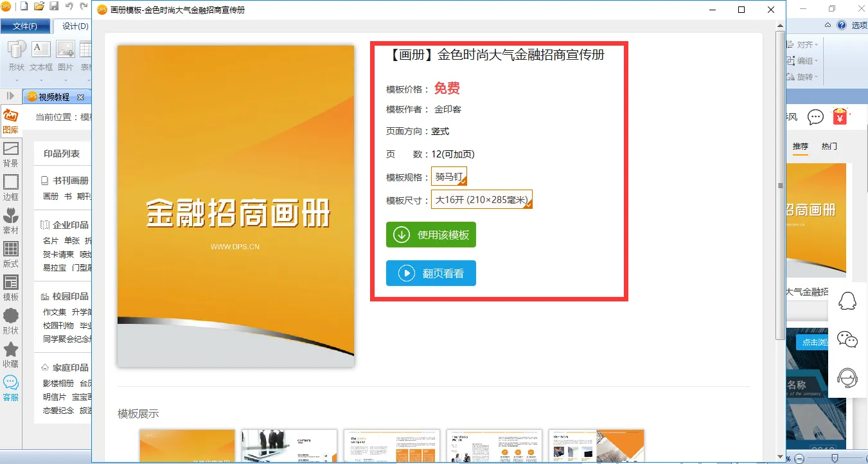
Task: Click the 明信片 link
Action: click(x=55, y=397)
